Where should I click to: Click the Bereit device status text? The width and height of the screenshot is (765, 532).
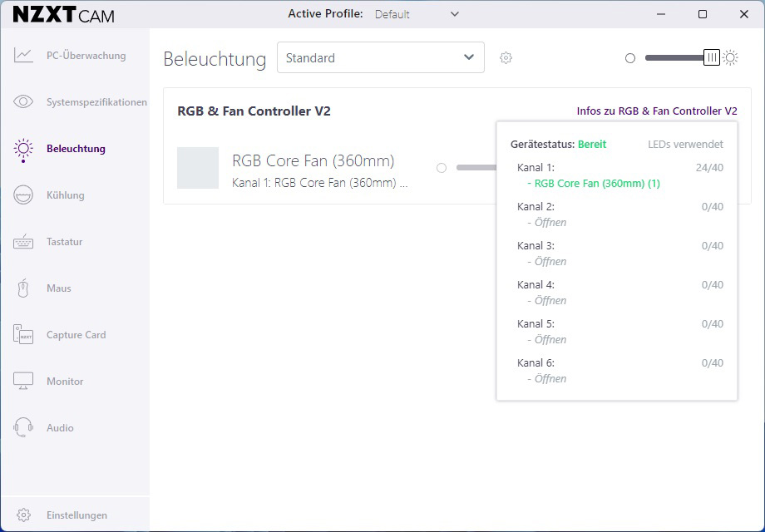point(592,145)
